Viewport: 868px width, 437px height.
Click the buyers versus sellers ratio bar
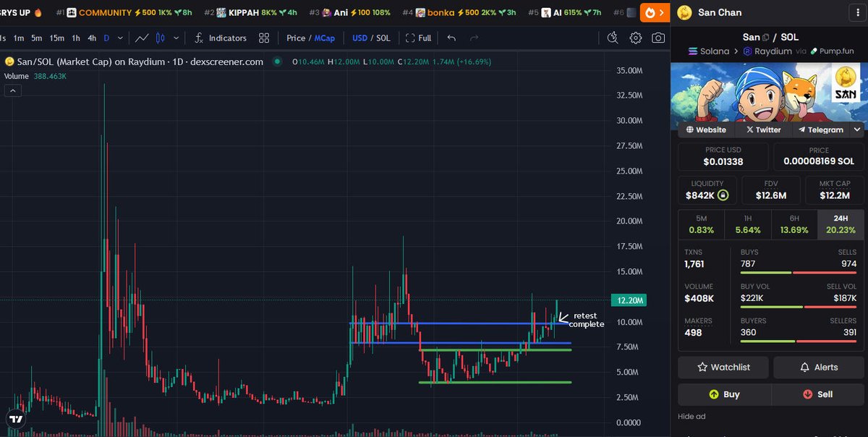[x=799, y=341]
